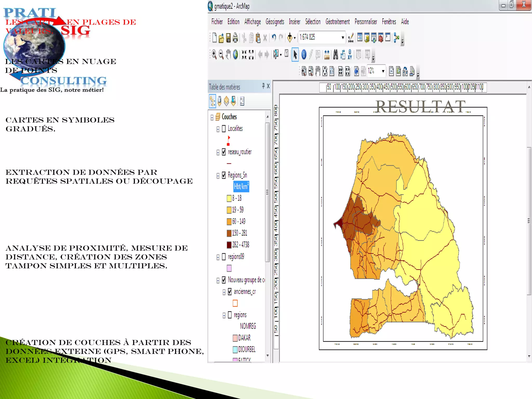Screen dimensions: 532x399
Task: Open the ArcToolbox red toolbox icon
Action: [381, 38]
